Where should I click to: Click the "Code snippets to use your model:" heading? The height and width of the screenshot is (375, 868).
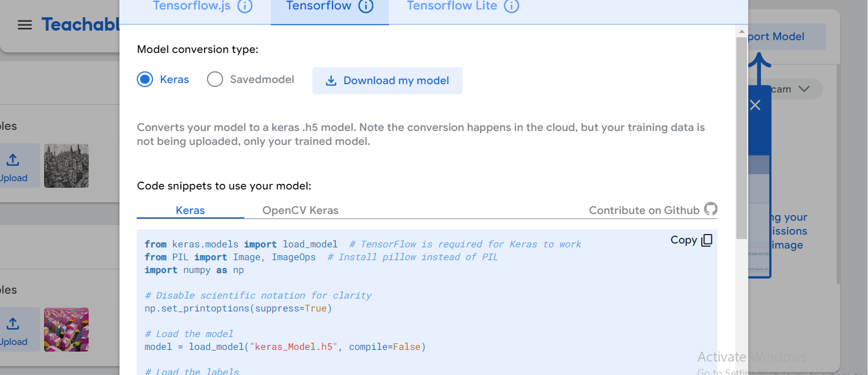click(224, 186)
